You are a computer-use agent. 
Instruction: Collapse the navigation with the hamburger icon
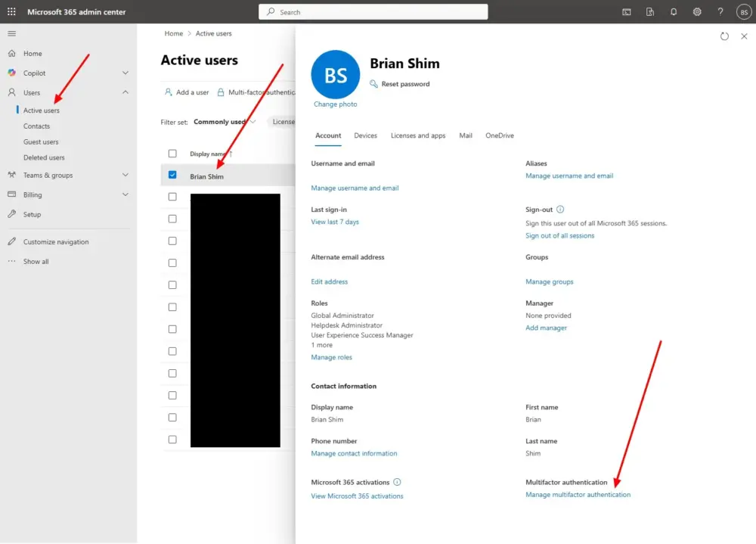[12, 33]
